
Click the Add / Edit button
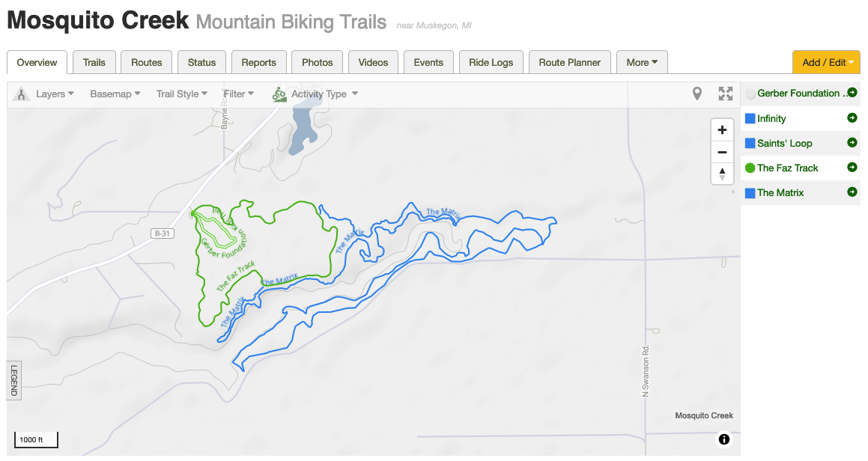(x=826, y=62)
